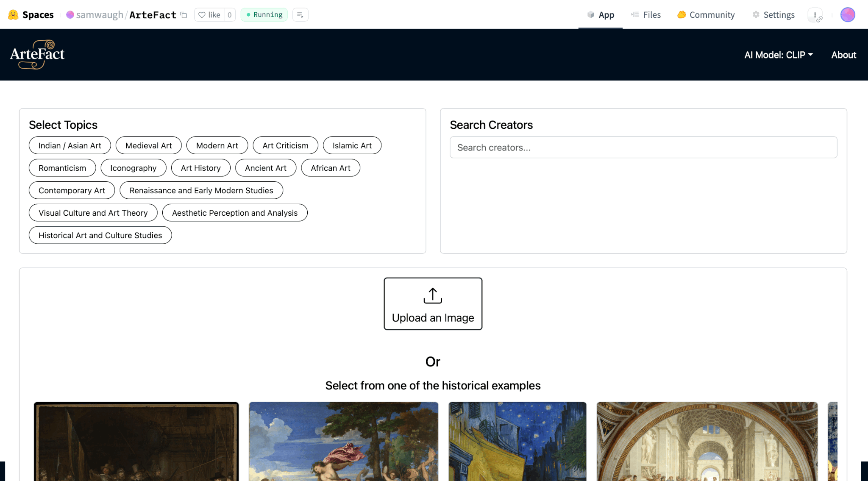Click the Hugging Face Spaces logo icon

[x=13, y=15]
